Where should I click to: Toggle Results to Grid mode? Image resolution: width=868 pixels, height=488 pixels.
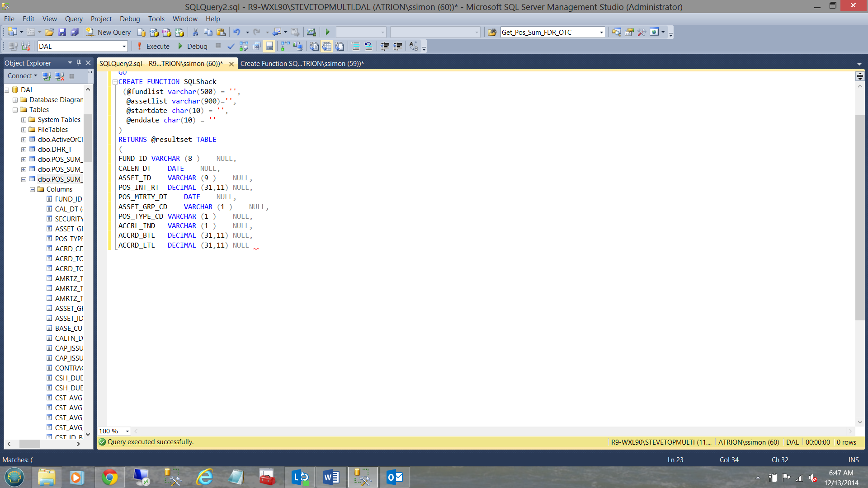(327, 46)
